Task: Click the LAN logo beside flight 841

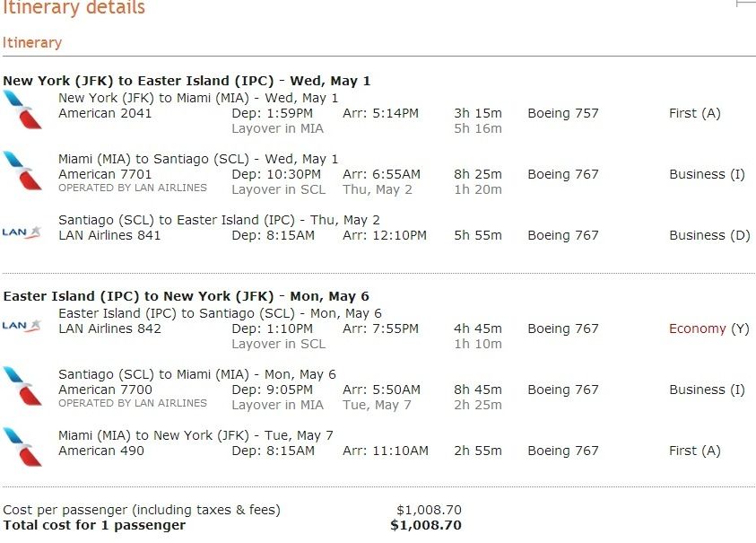Action: [22, 232]
